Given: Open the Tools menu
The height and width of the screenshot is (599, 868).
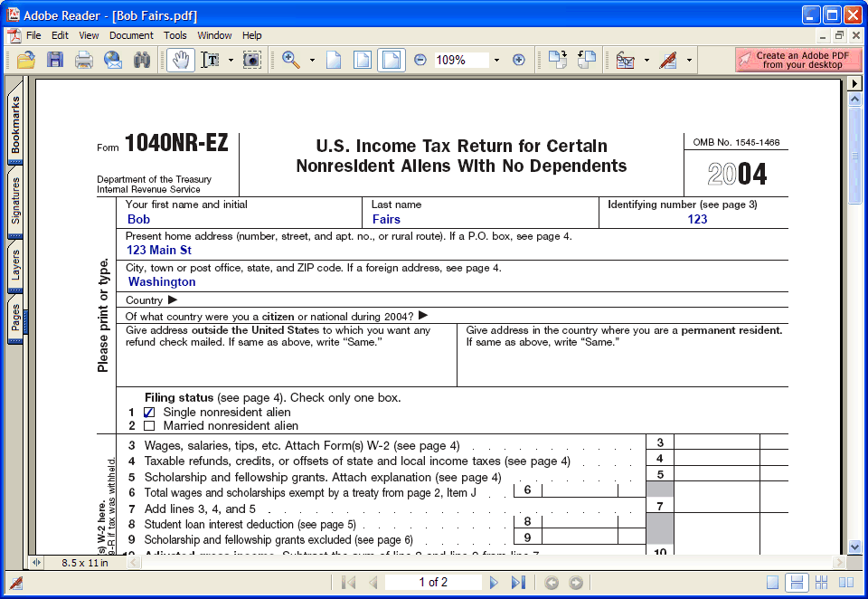Looking at the screenshot, I should [175, 35].
